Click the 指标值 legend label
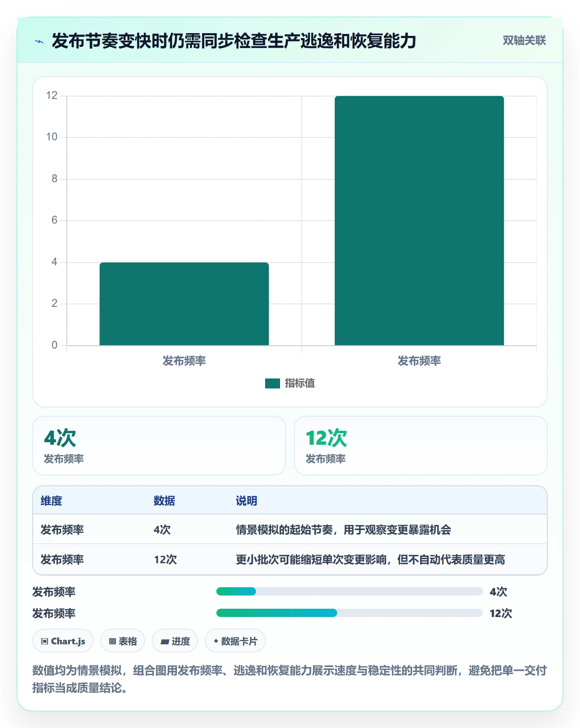 coord(300,383)
